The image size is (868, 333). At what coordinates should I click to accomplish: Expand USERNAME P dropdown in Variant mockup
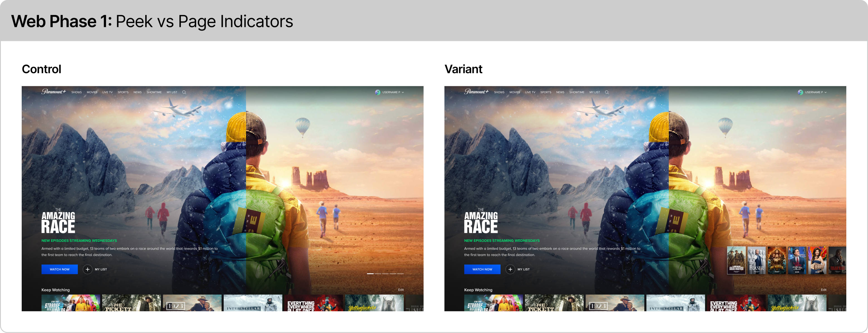825,92
